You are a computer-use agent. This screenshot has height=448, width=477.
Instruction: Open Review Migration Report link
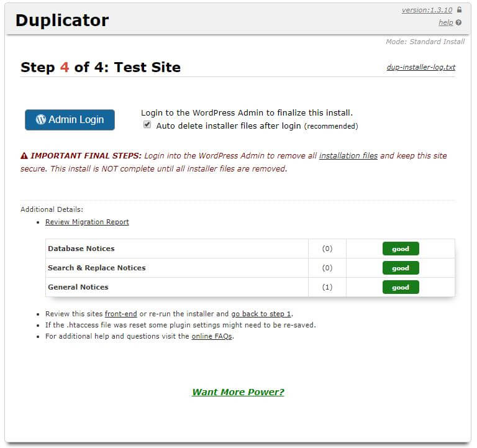click(x=87, y=222)
